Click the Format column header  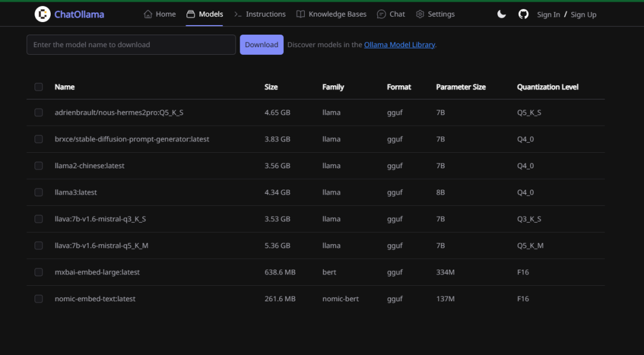pos(399,87)
